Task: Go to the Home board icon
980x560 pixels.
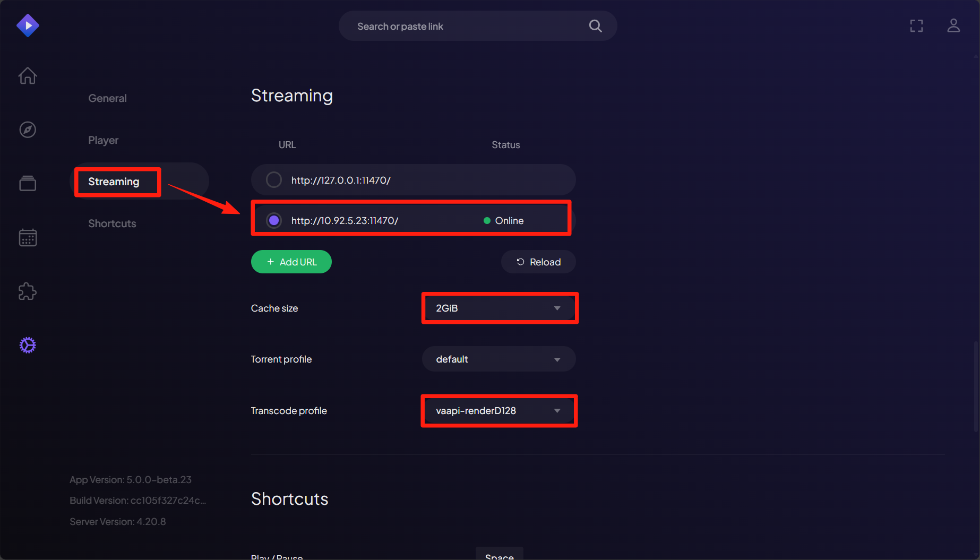Action: click(x=28, y=76)
